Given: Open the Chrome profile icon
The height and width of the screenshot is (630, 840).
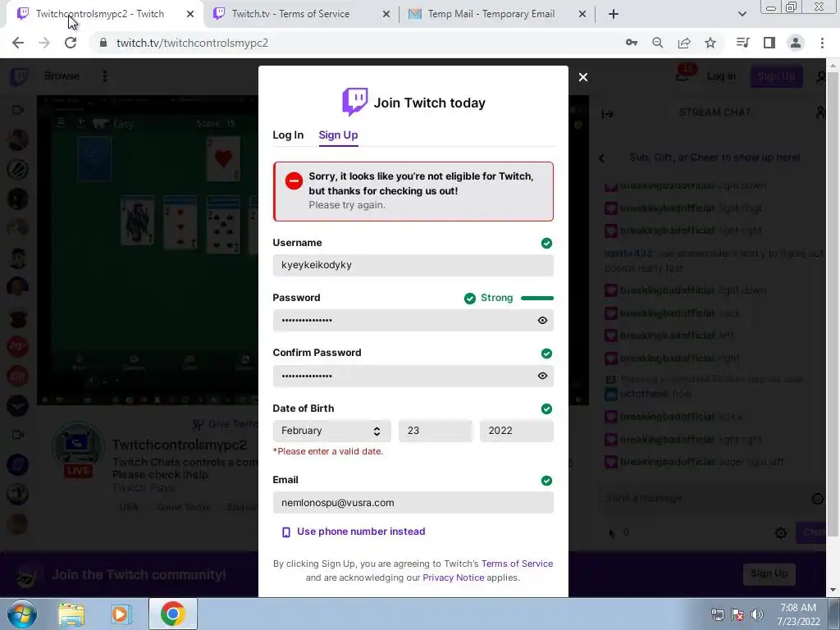Looking at the screenshot, I should click(x=796, y=43).
